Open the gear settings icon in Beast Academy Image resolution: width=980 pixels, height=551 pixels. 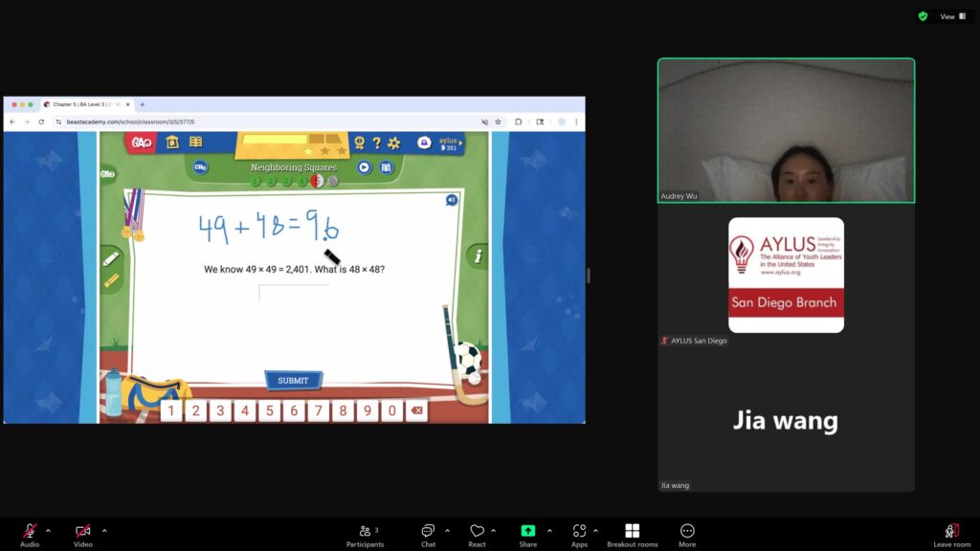pos(393,143)
